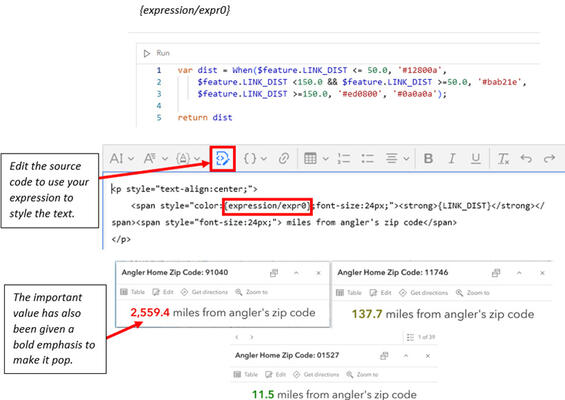Click the '2,559.4' red distance value
565x400 pixels.
pyautogui.click(x=150, y=312)
